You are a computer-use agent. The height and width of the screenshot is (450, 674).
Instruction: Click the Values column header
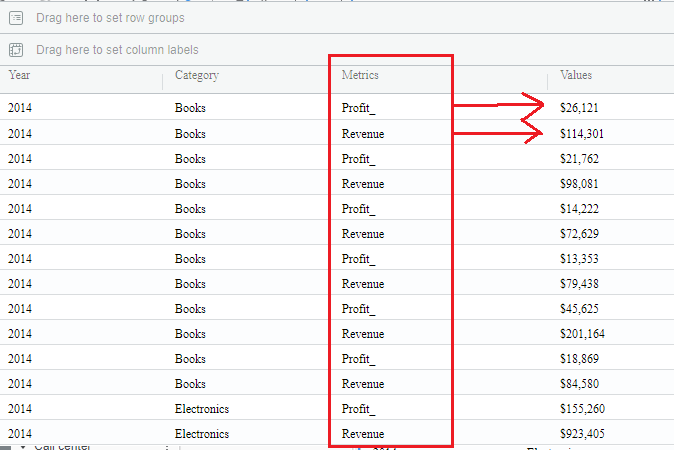(x=576, y=75)
